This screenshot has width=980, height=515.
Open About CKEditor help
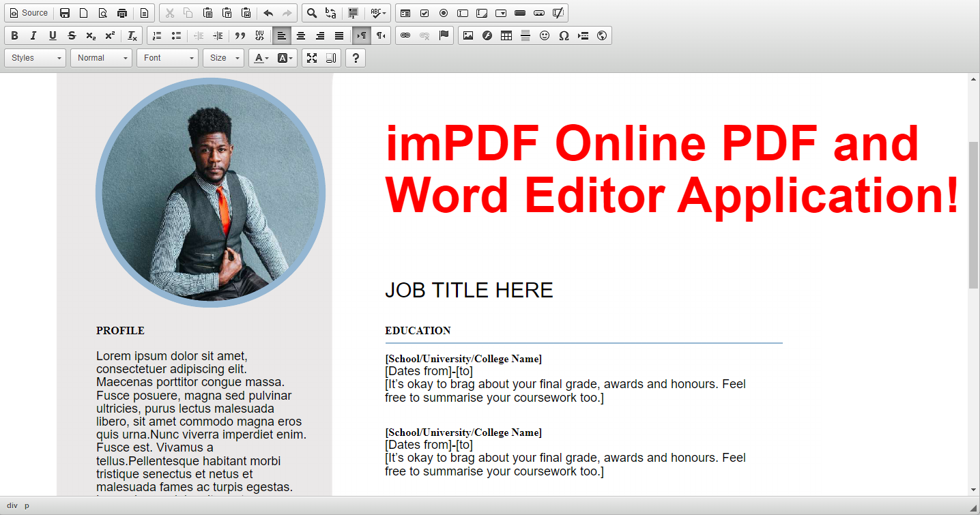pos(356,58)
